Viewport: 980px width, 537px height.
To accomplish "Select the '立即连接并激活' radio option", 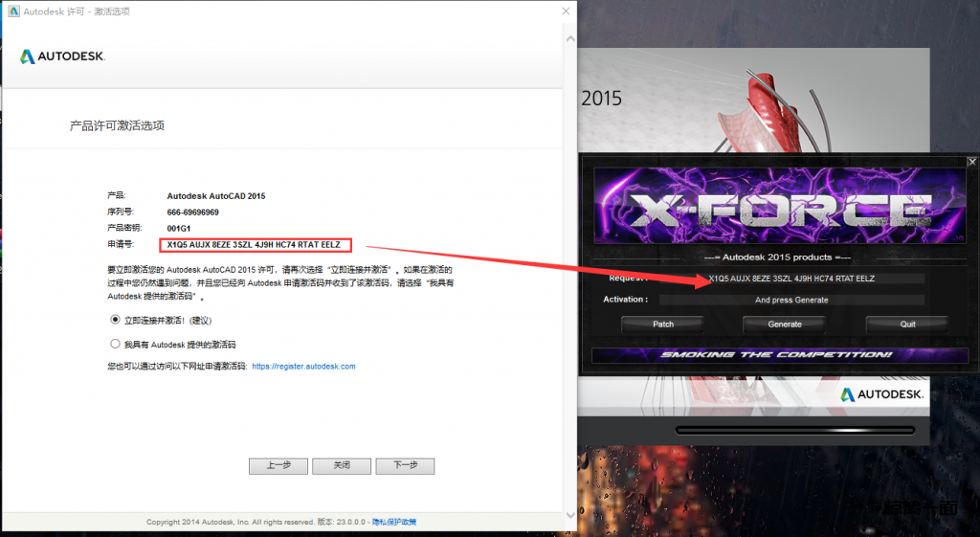I will coord(116,320).
